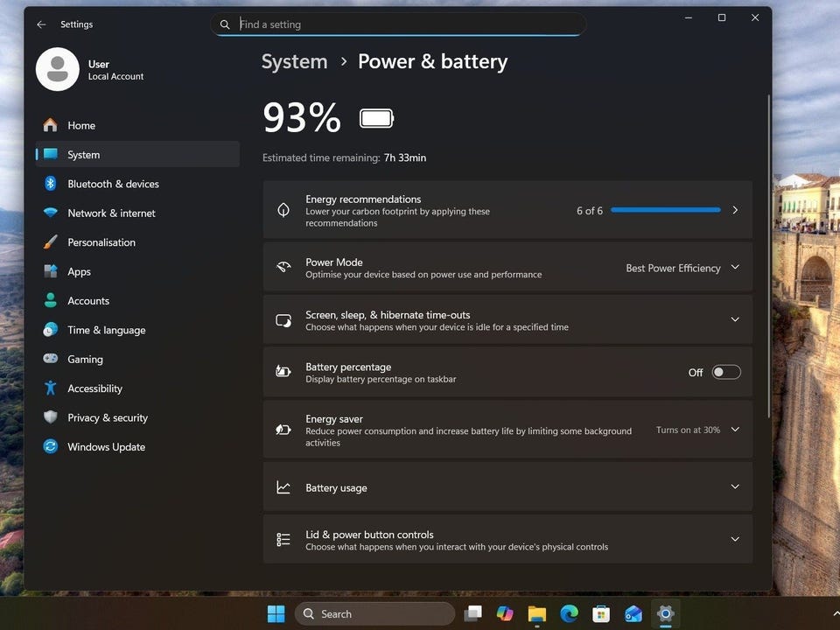Expand Screen, sleep, & hibernate time-outs
840x630 pixels.
pyautogui.click(x=734, y=319)
